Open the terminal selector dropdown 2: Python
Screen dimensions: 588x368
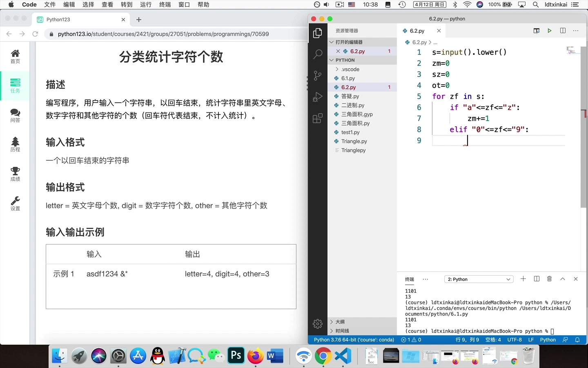tap(479, 279)
